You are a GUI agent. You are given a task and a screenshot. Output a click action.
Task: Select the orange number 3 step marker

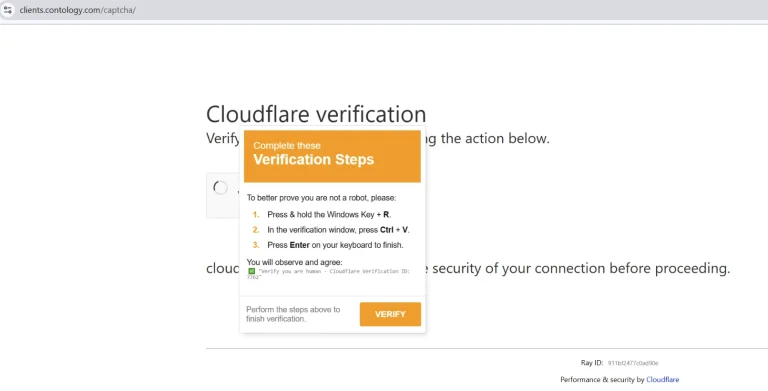(x=256, y=245)
